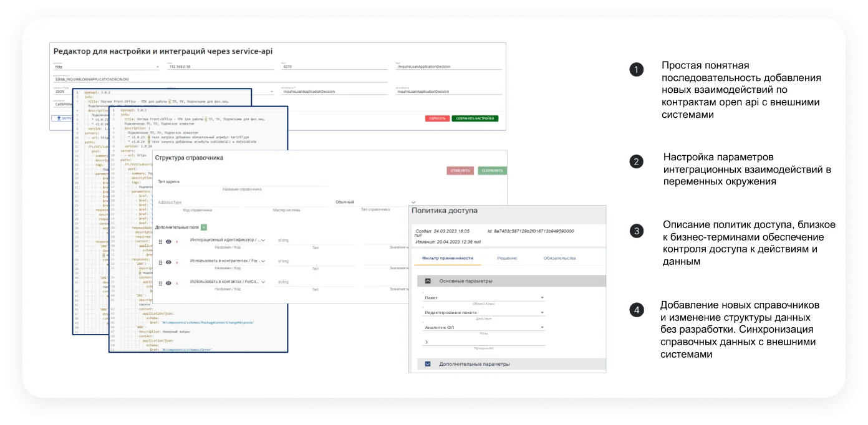Click the Структура справочника heading
Image resolution: width=868 pixels, height=425 pixels.
[x=189, y=158]
